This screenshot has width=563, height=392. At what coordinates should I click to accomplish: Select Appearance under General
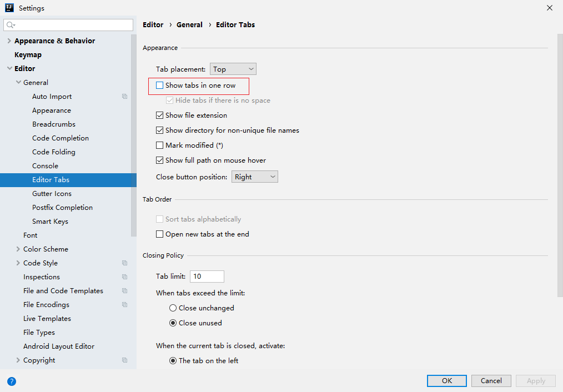click(x=51, y=110)
